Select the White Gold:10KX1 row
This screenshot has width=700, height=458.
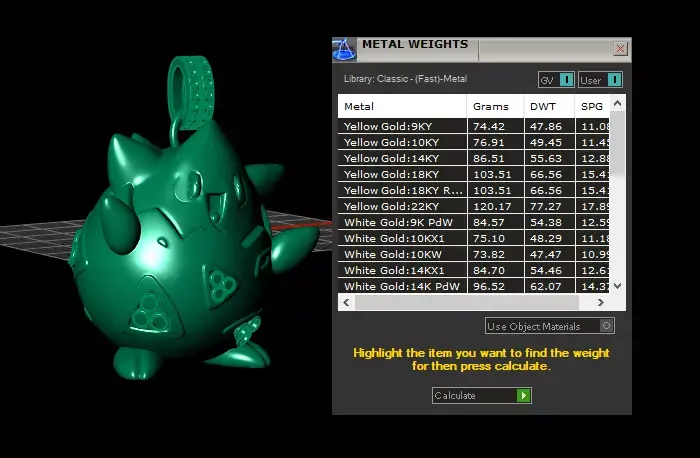point(474,238)
